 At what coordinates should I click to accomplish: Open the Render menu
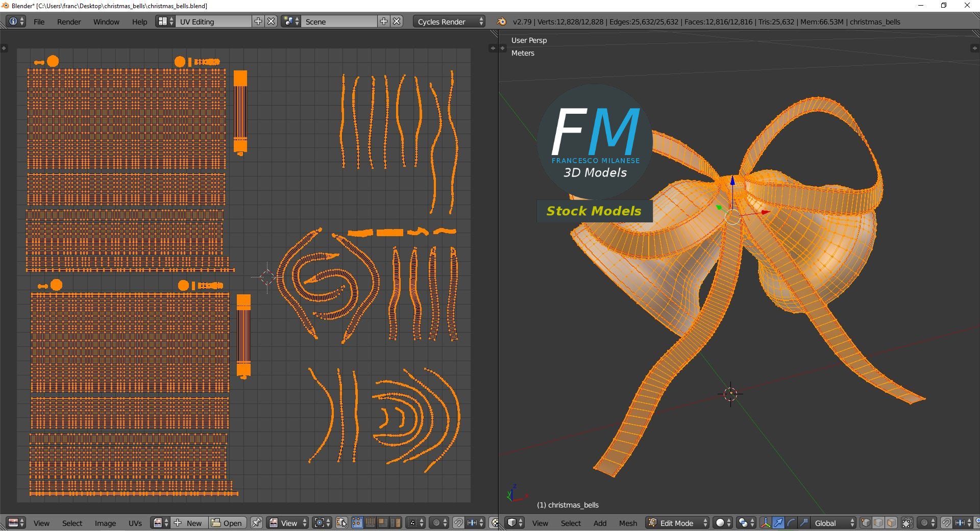tap(69, 21)
